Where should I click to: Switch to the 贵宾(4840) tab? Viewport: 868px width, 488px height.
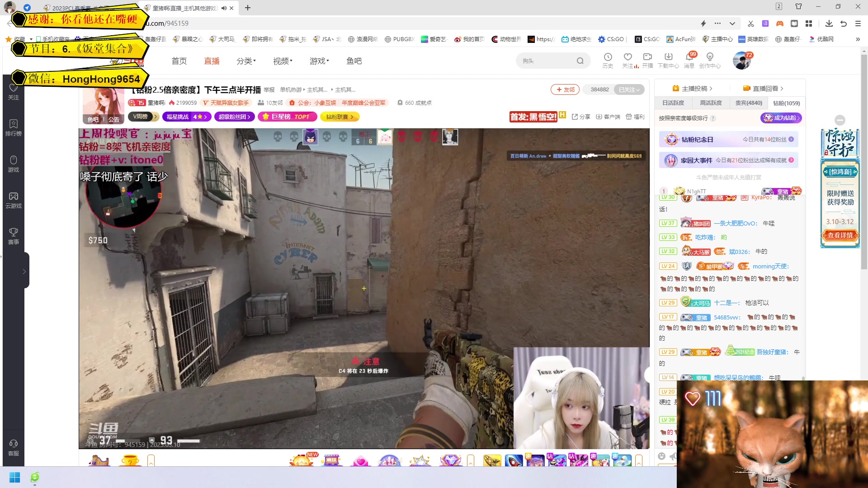749,103
